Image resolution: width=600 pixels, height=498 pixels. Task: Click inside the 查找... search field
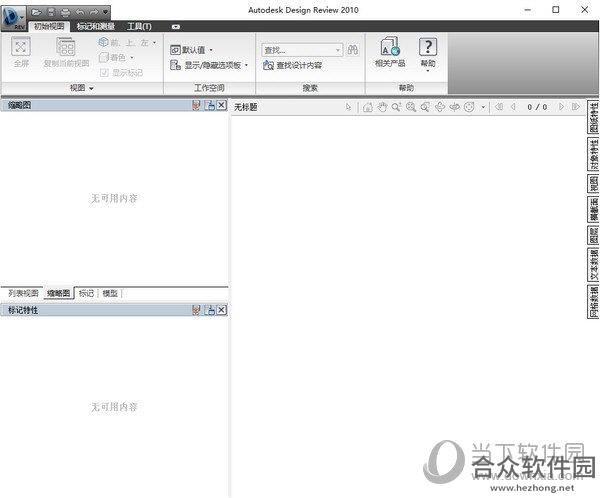tap(298, 50)
